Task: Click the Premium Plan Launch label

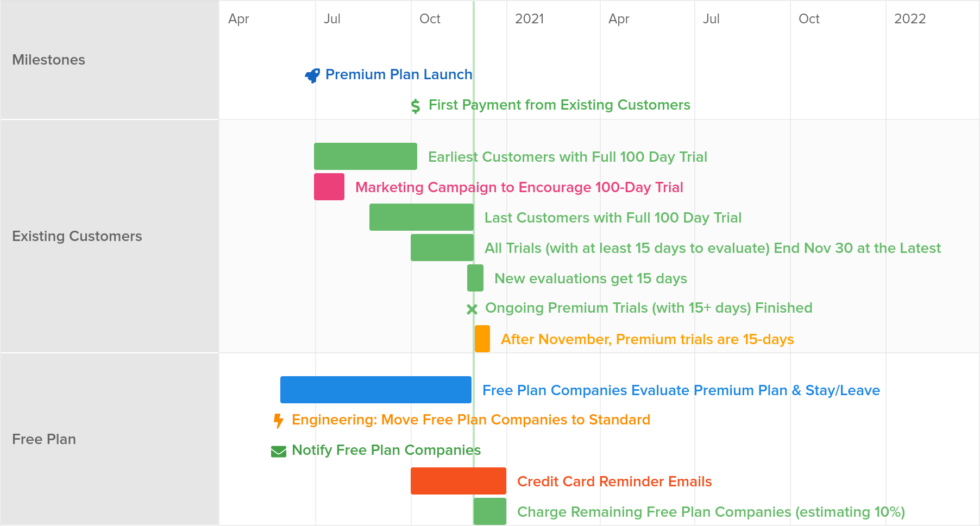Action: click(399, 74)
